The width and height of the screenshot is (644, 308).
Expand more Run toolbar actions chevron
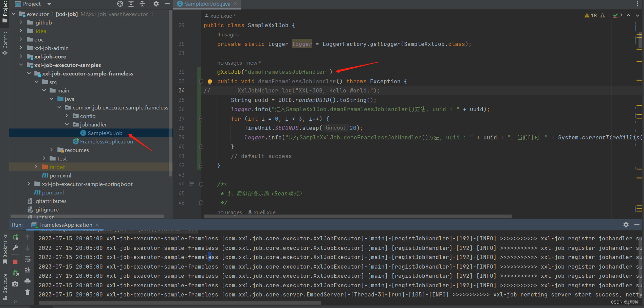[15, 302]
